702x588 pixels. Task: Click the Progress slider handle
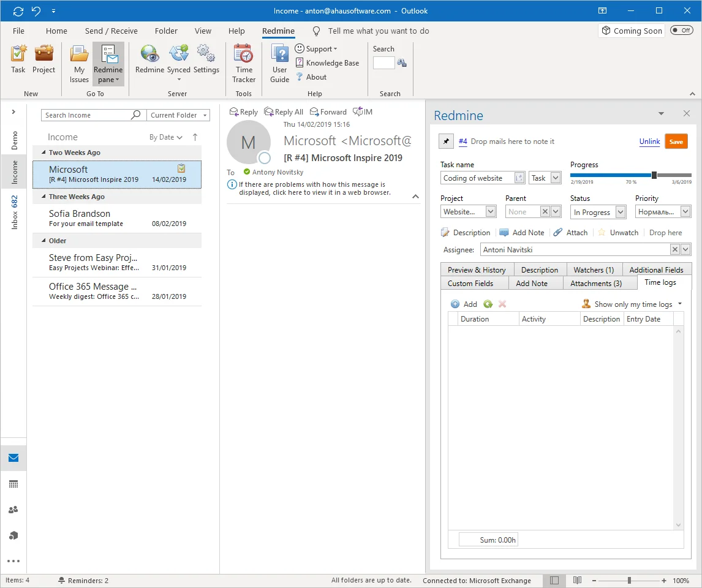pos(654,175)
